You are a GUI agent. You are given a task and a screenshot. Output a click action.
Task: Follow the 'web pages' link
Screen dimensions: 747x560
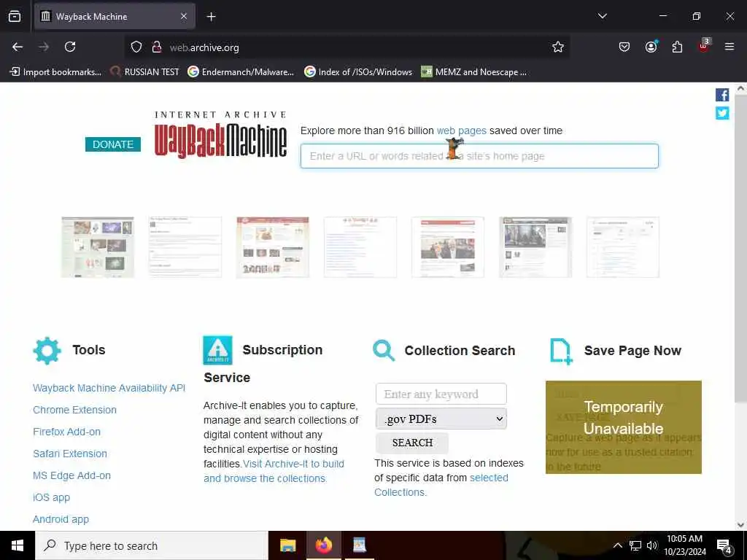click(x=461, y=131)
